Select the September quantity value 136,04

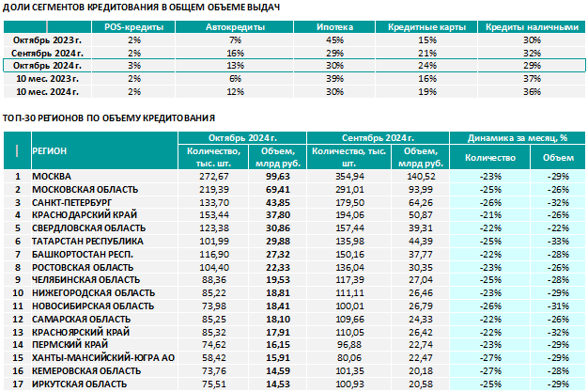click(349, 267)
